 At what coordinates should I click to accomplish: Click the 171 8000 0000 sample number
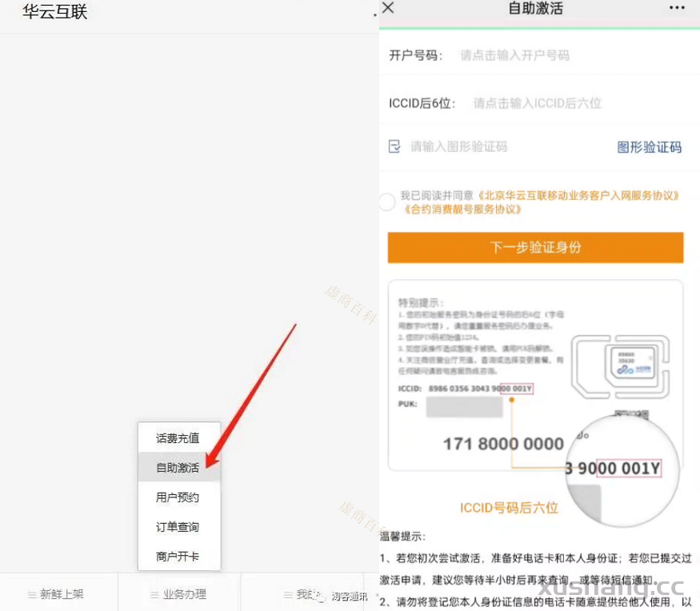[x=503, y=444]
